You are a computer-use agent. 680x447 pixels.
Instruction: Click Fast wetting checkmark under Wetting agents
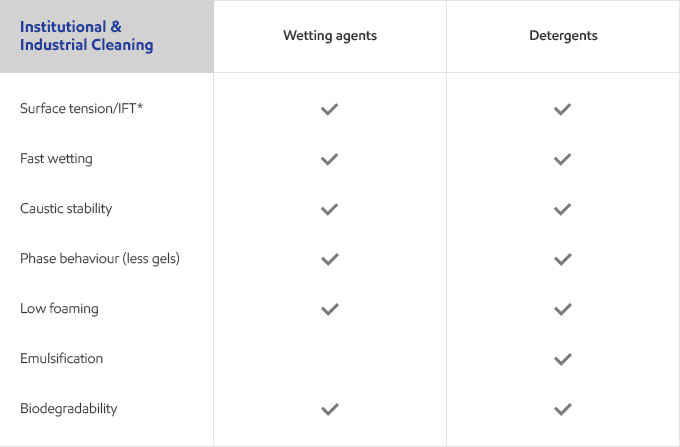[x=330, y=159]
